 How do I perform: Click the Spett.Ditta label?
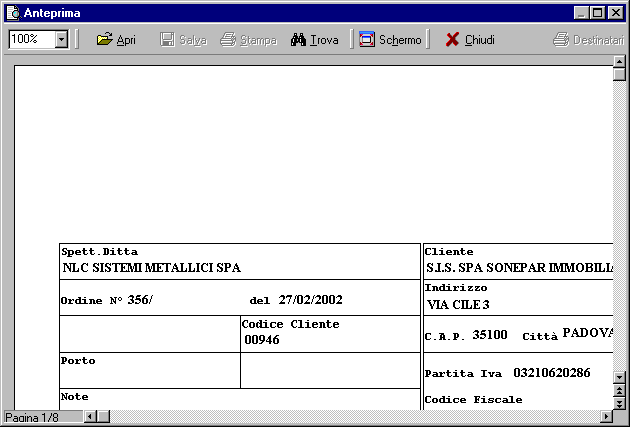99,251
